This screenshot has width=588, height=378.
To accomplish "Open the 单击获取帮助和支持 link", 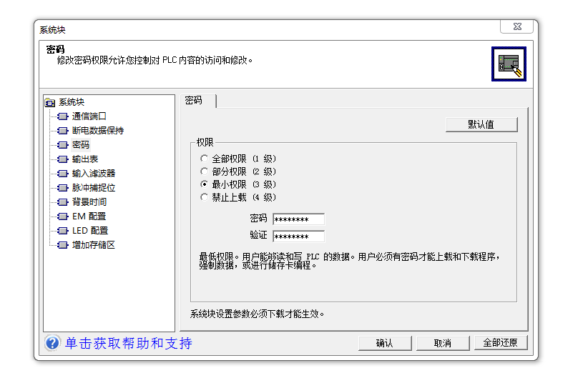I will [129, 343].
